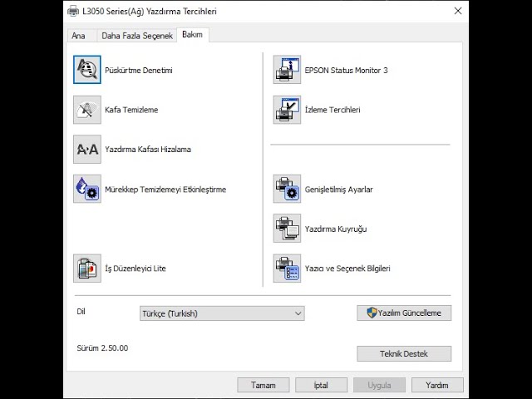Open Yazdırma Kafası Hizalama alignment icon
Image resolution: width=532 pixels, height=399 pixels.
pos(87,150)
